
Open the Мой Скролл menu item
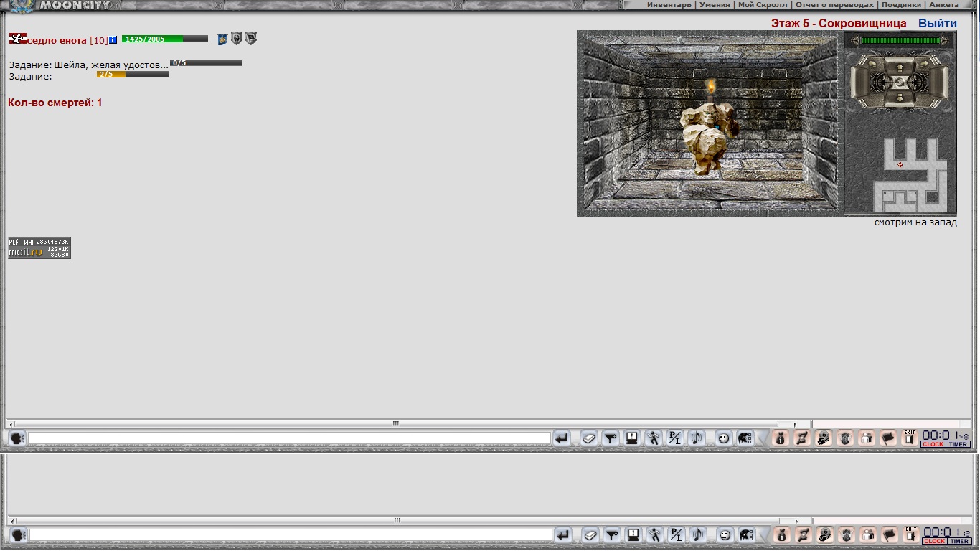[762, 5]
